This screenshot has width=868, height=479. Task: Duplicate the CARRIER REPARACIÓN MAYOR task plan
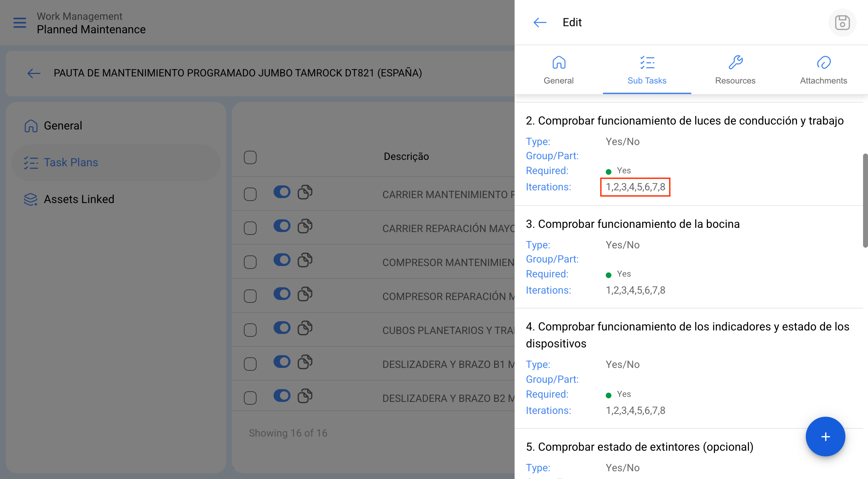tap(305, 226)
